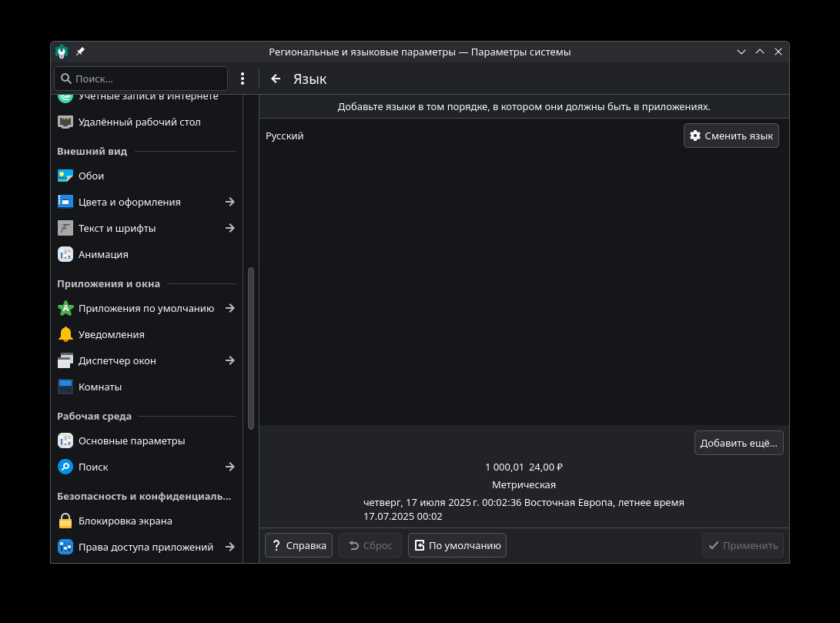Click the Удалённый рабочий стол icon
Screen dimensions: 840x623
[65, 122]
